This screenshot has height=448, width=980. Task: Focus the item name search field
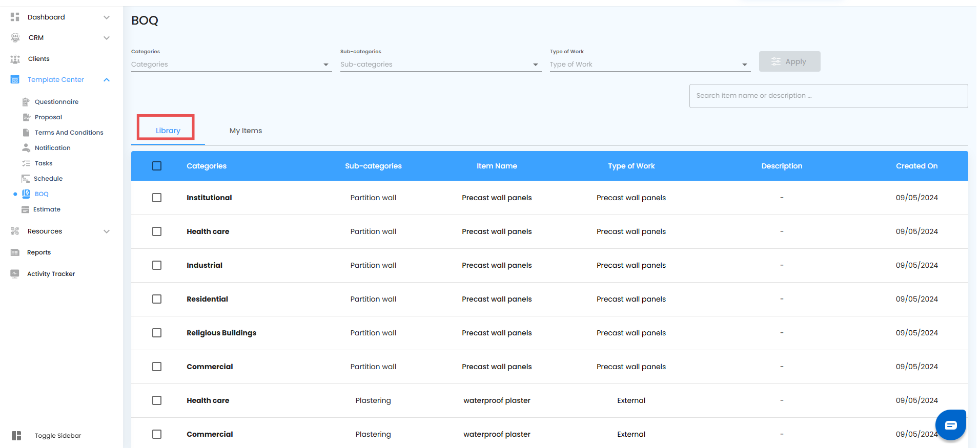tap(828, 96)
